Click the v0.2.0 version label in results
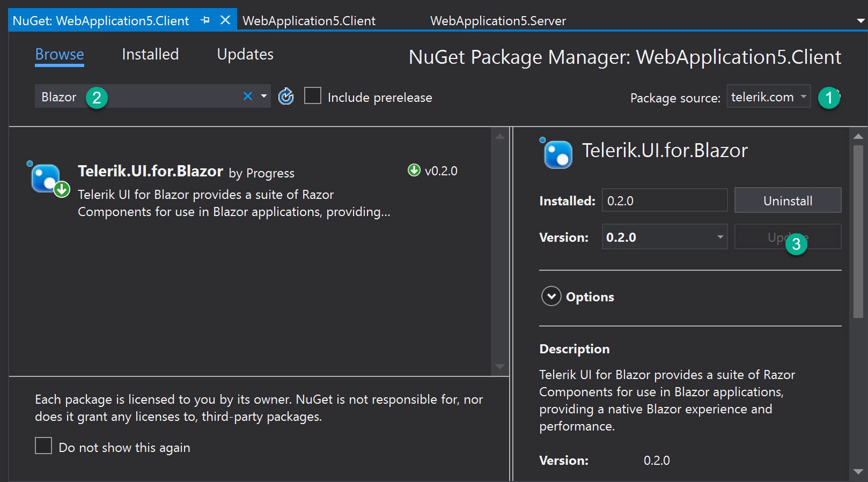Screen dimensions: 868x482 coord(441,170)
